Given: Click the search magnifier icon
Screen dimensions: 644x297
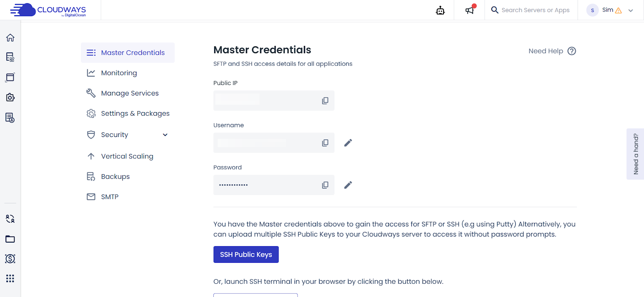Looking at the screenshot, I should pyautogui.click(x=495, y=10).
